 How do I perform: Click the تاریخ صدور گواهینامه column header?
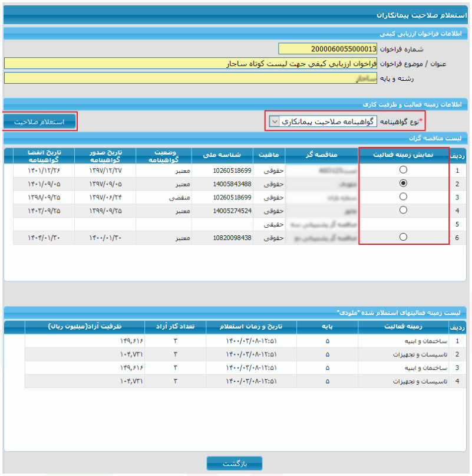point(105,156)
